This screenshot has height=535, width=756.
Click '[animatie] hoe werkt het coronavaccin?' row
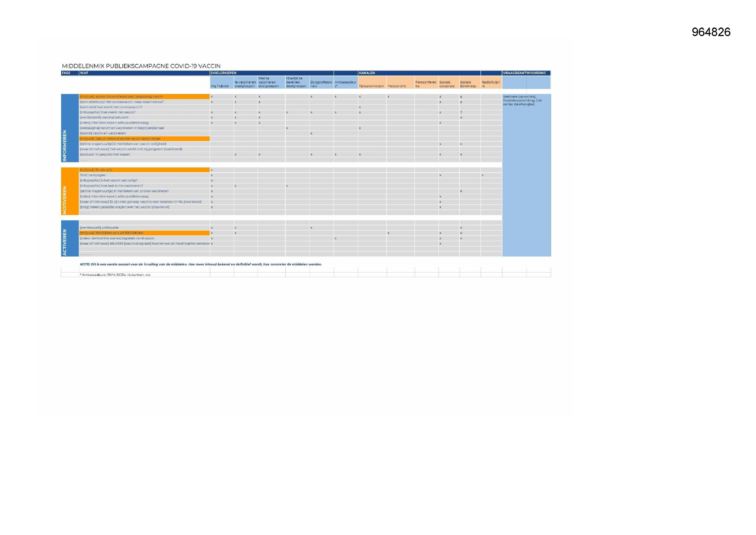point(144,107)
